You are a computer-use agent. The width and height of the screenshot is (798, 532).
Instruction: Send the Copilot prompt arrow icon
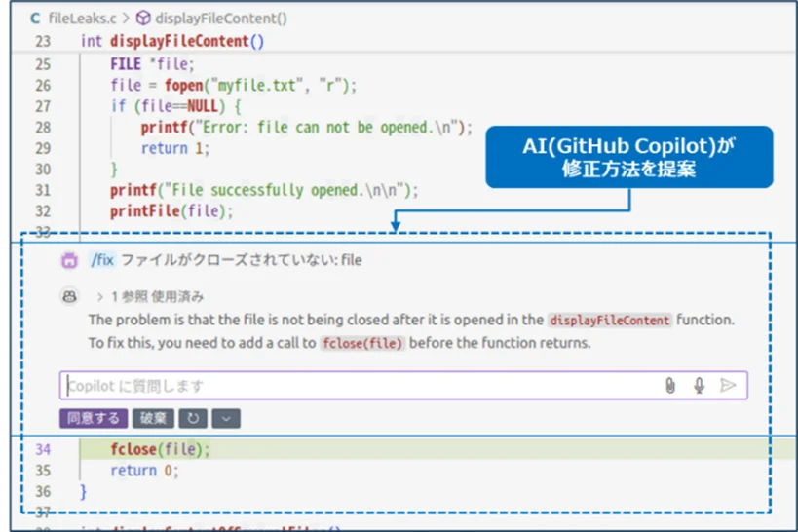pyautogui.click(x=728, y=386)
